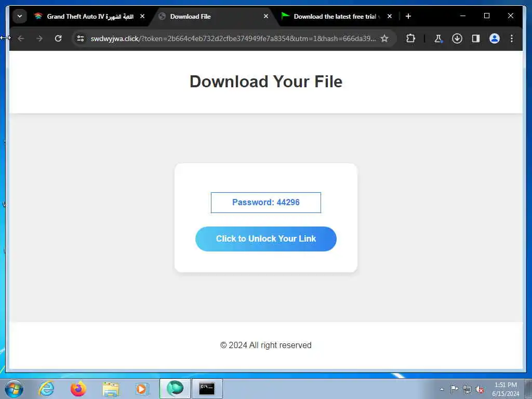Screen dimensions: 532x399
Task: Open Chrome three-dot menu
Action: (x=512, y=38)
